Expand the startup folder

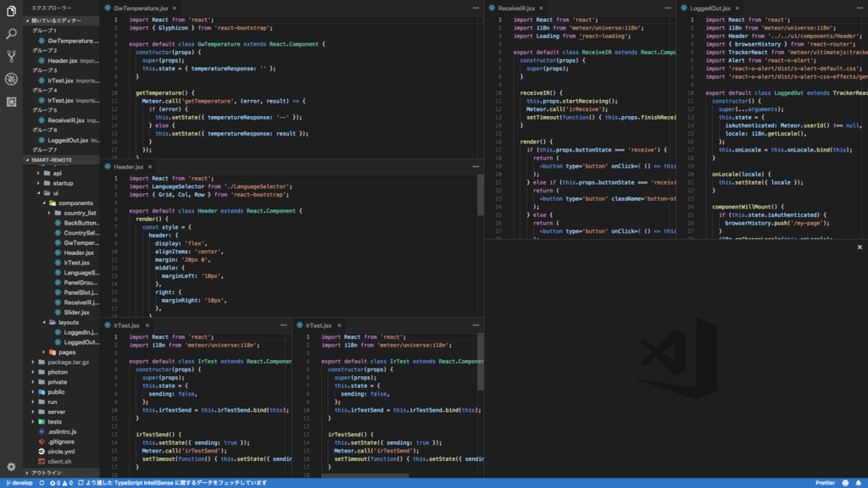click(61, 183)
